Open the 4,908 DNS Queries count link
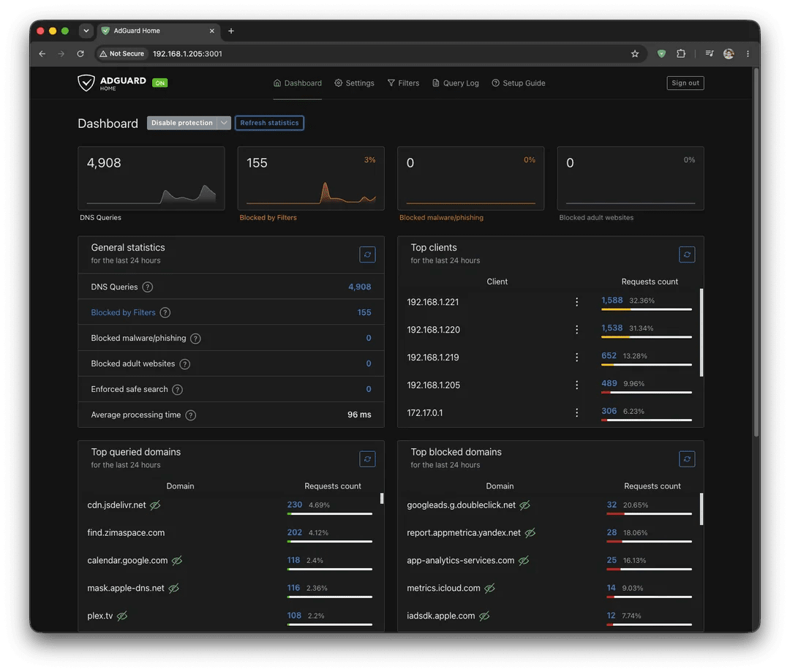 (x=360, y=287)
